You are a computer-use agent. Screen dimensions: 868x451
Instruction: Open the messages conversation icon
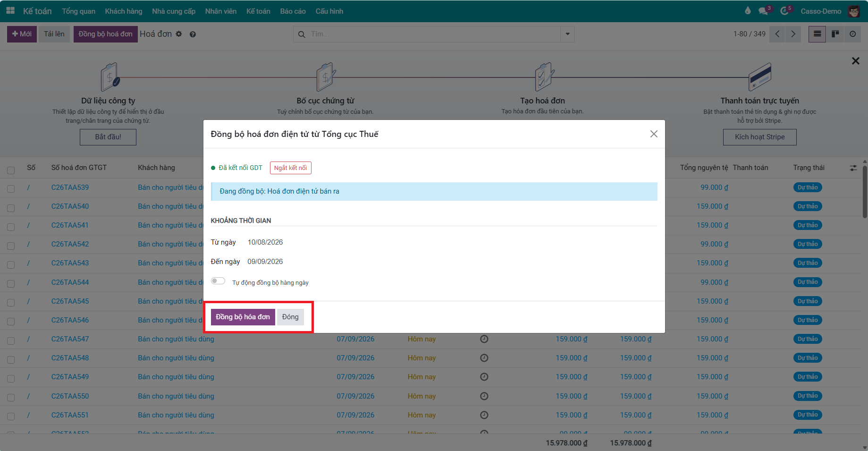[x=763, y=11]
